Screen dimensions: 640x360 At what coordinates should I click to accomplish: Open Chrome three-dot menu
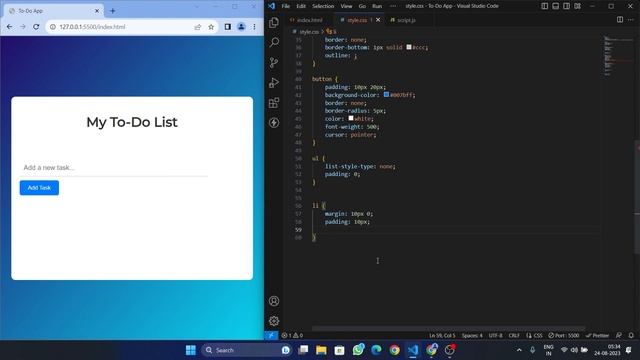coord(254,27)
